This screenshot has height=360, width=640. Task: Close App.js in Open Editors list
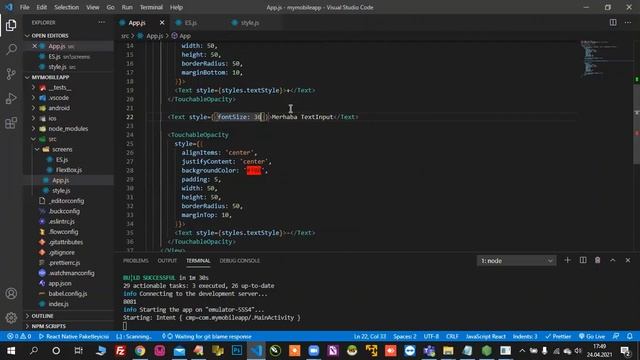(34, 46)
